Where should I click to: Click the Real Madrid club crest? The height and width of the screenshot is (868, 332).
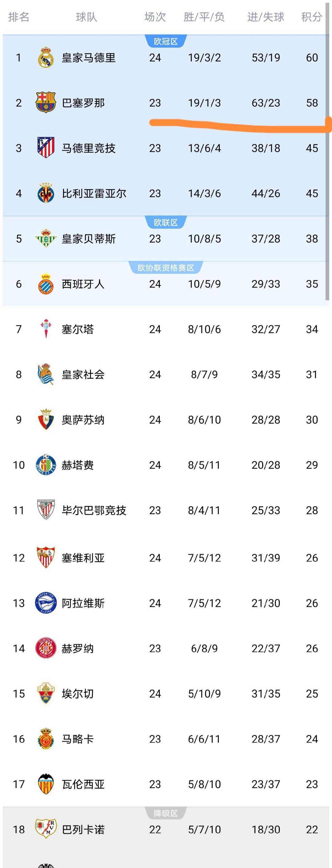(x=45, y=58)
